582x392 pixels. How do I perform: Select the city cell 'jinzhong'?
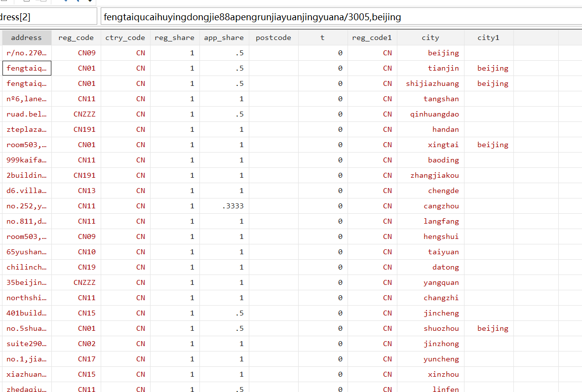click(430, 344)
